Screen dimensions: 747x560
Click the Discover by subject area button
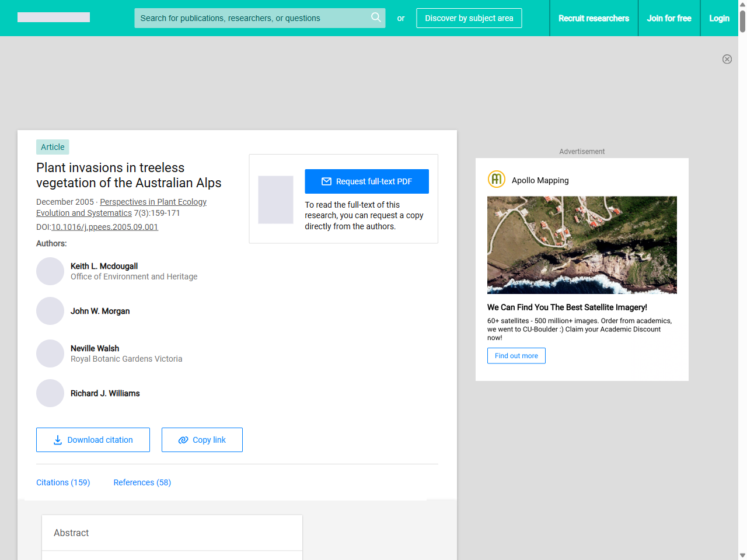point(469,18)
